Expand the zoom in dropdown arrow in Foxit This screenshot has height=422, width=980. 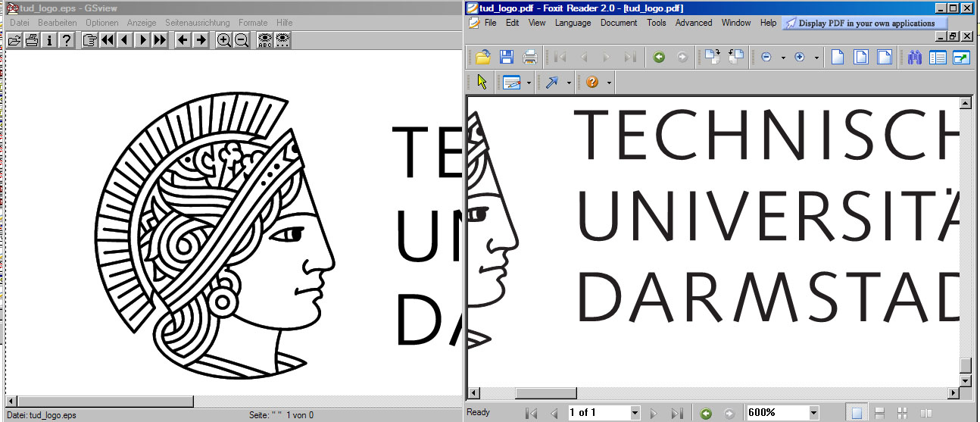click(816, 58)
